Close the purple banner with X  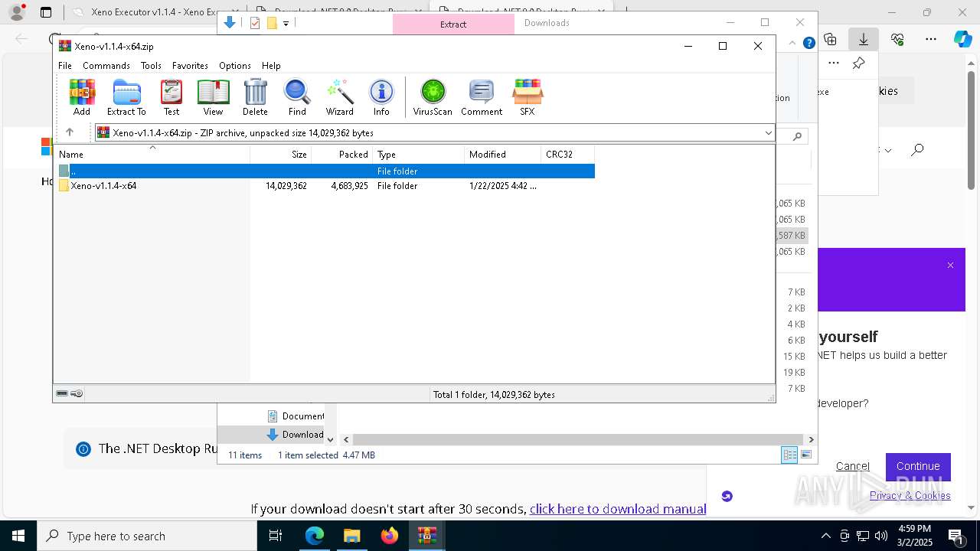click(x=950, y=266)
